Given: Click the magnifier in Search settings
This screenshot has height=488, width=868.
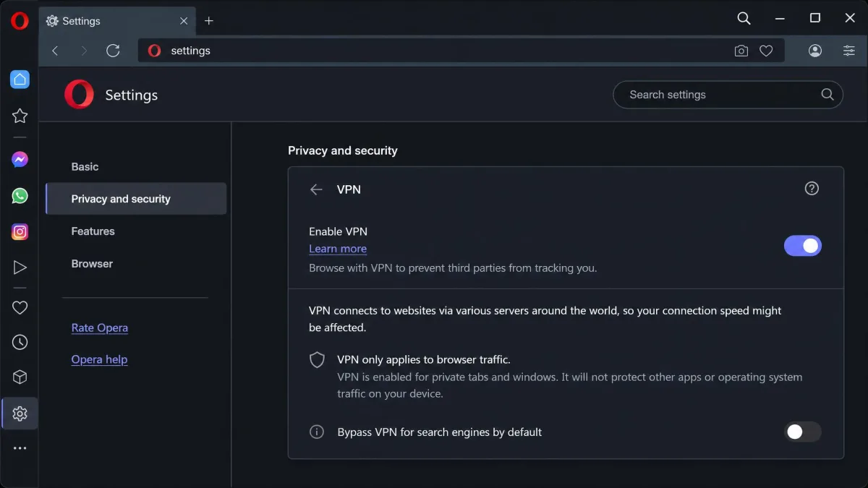Looking at the screenshot, I should pos(827,95).
